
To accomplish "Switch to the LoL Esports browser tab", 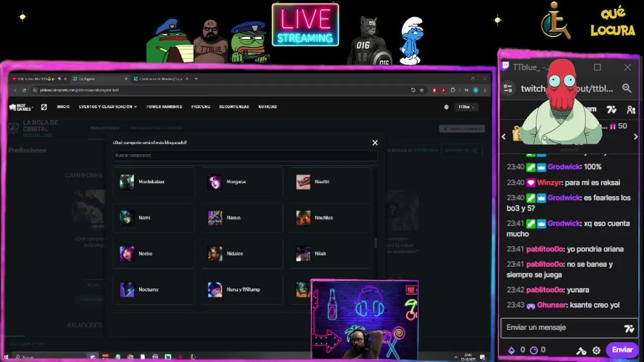I will coord(100,79).
